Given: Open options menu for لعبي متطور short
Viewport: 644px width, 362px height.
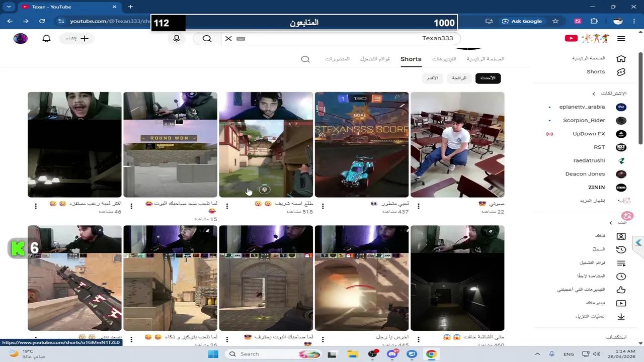Looking at the screenshot, I should 323,206.
